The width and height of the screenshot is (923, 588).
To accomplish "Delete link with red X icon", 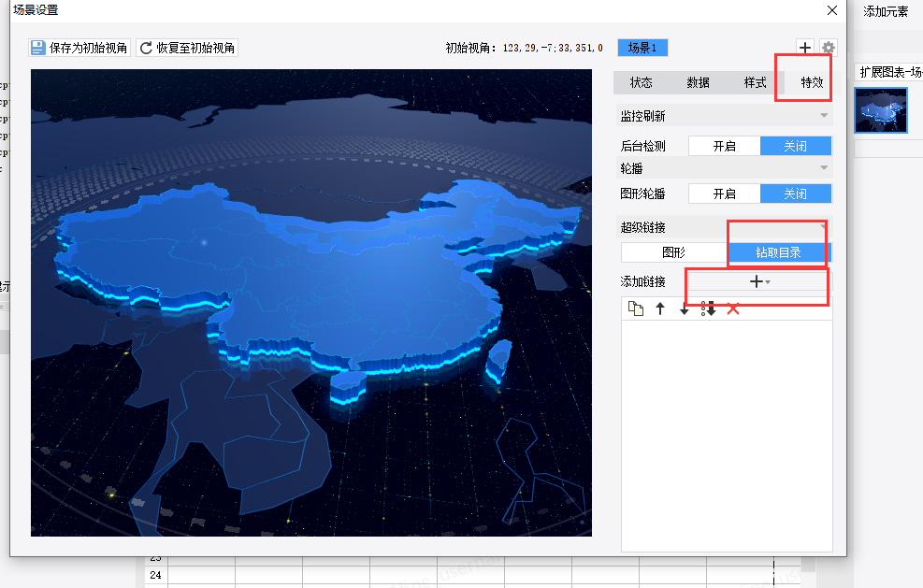I will tap(733, 309).
